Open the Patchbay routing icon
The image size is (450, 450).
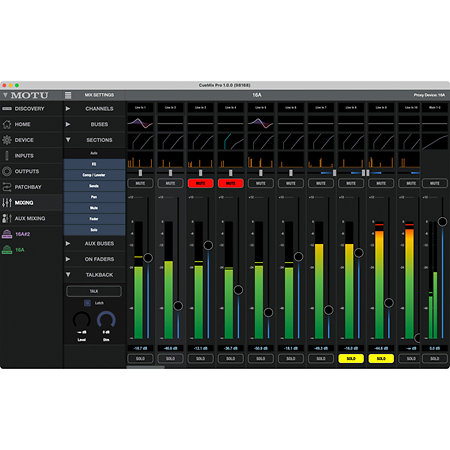pyautogui.click(x=7, y=187)
